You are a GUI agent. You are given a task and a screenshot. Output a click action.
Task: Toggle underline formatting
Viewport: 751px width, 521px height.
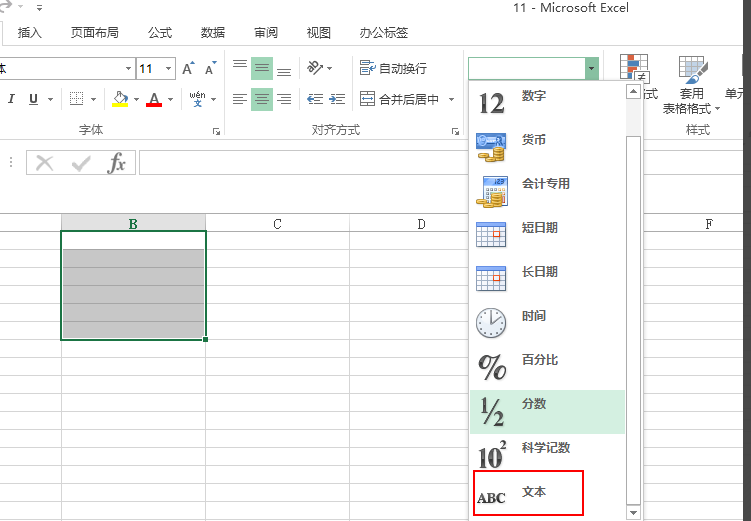coord(33,99)
